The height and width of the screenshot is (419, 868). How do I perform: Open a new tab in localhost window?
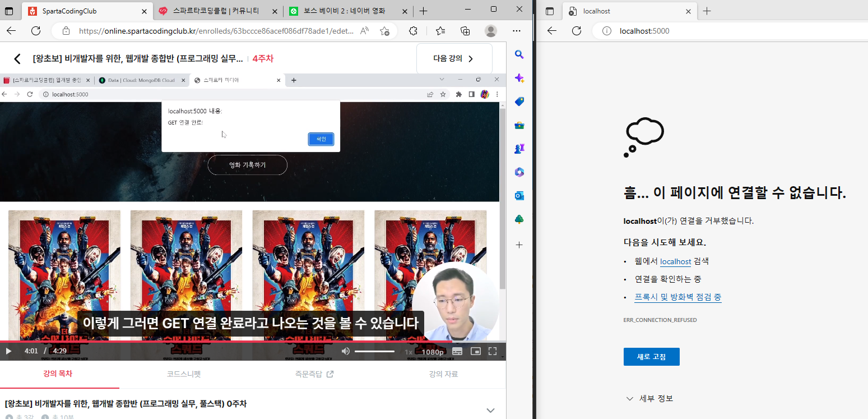(x=707, y=11)
